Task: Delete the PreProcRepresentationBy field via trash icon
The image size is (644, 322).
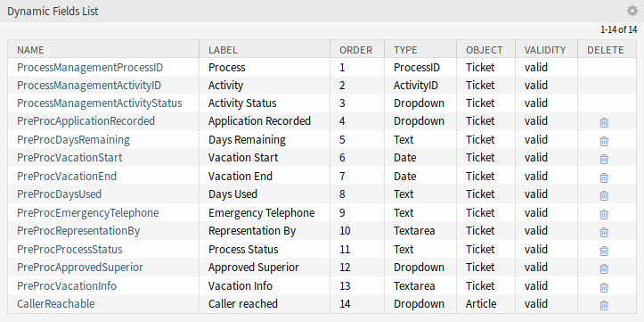Action: [x=604, y=232]
